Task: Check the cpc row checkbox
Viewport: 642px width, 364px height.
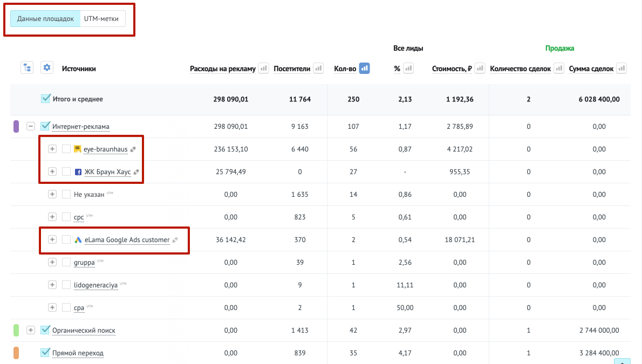Action: tap(66, 217)
